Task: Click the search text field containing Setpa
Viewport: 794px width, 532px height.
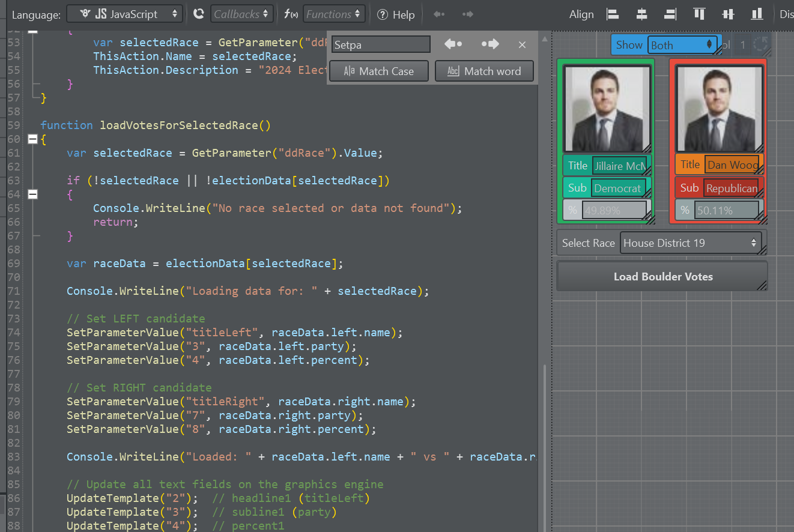Action: pos(381,45)
